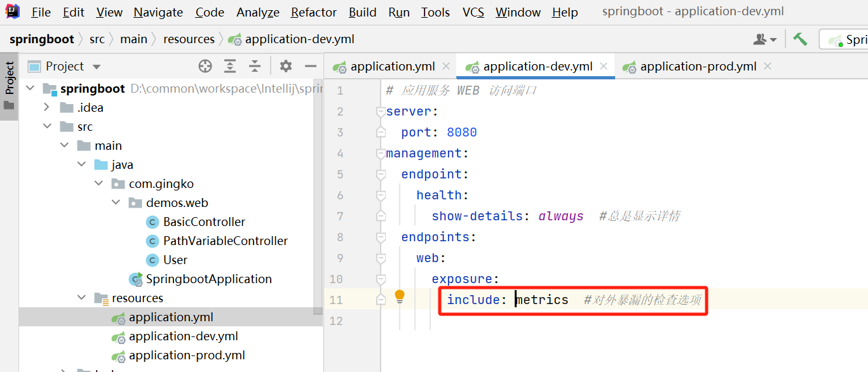Close the application-prod.yml tab
Image resolution: width=868 pixels, height=372 pixels.
pos(768,66)
